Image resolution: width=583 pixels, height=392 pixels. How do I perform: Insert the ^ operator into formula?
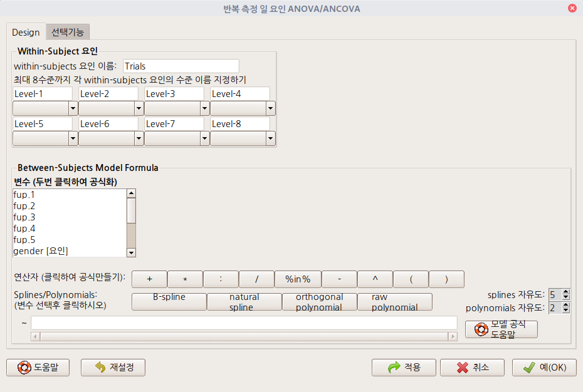[x=375, y=279]
